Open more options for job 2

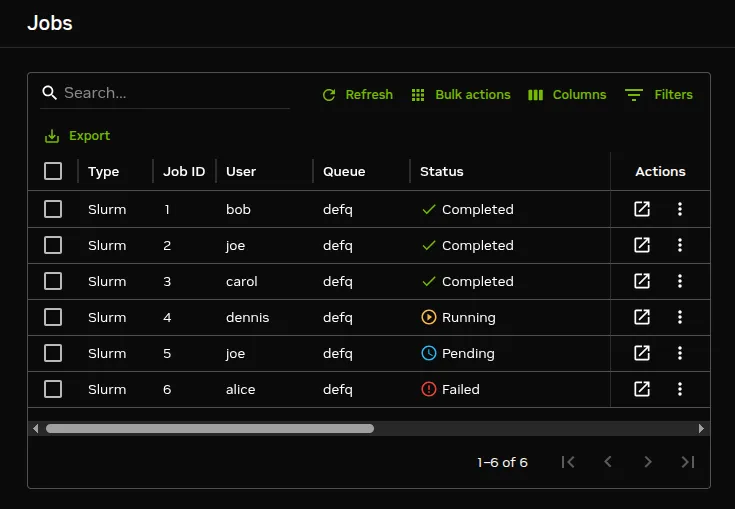[680, 245]
